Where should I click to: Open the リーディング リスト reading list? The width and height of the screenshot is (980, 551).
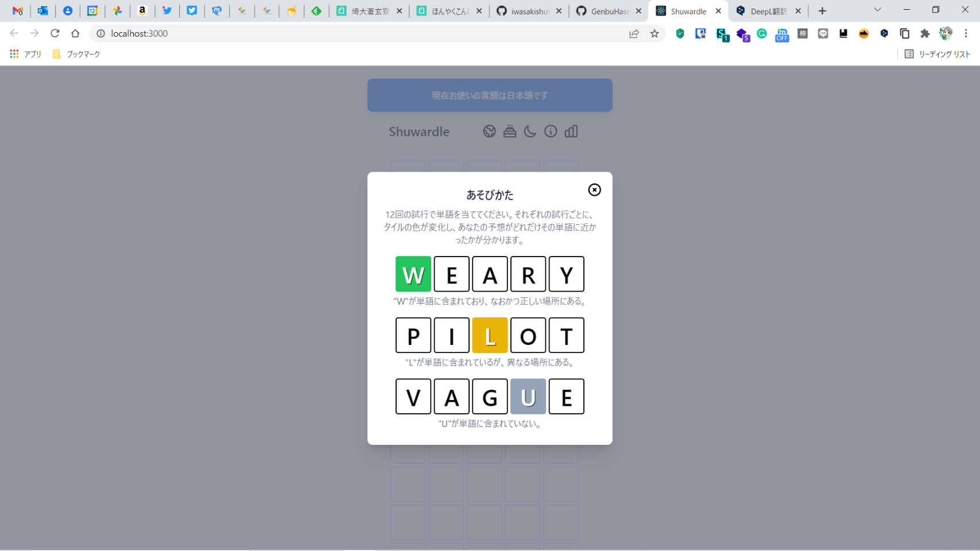938,54
